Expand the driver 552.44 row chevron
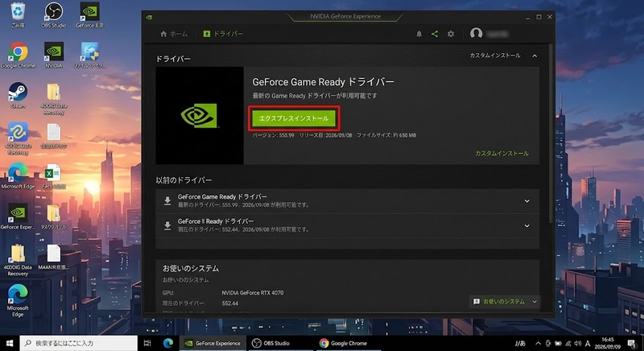Viewport: 644px width, 351px height. click(527, 225)
